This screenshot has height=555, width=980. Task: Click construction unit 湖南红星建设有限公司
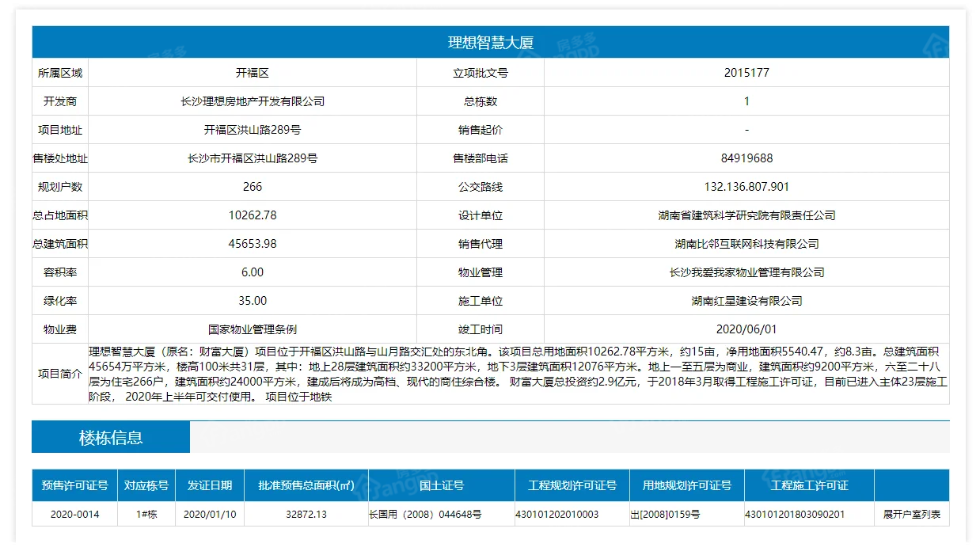(746, 301)
